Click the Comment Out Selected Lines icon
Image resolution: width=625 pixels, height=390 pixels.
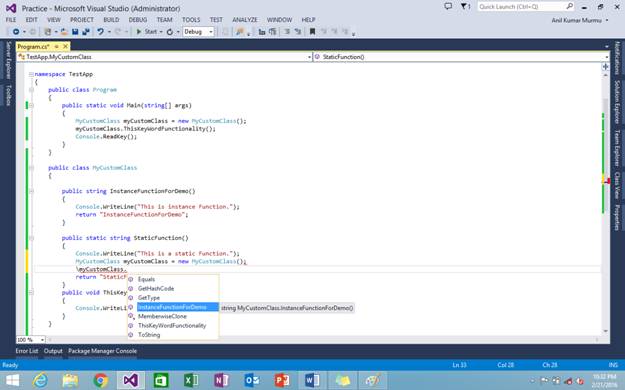pos(287,32)
